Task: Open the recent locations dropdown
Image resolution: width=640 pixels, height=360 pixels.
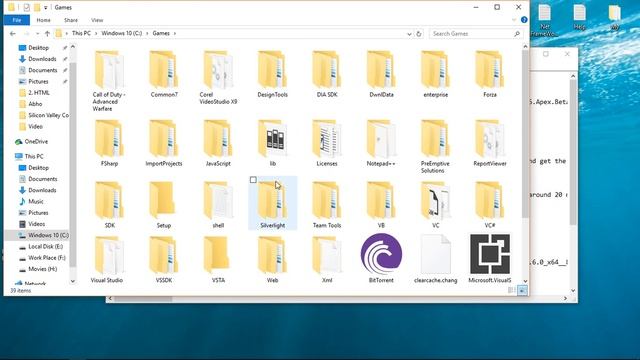Action: (38, 33)
